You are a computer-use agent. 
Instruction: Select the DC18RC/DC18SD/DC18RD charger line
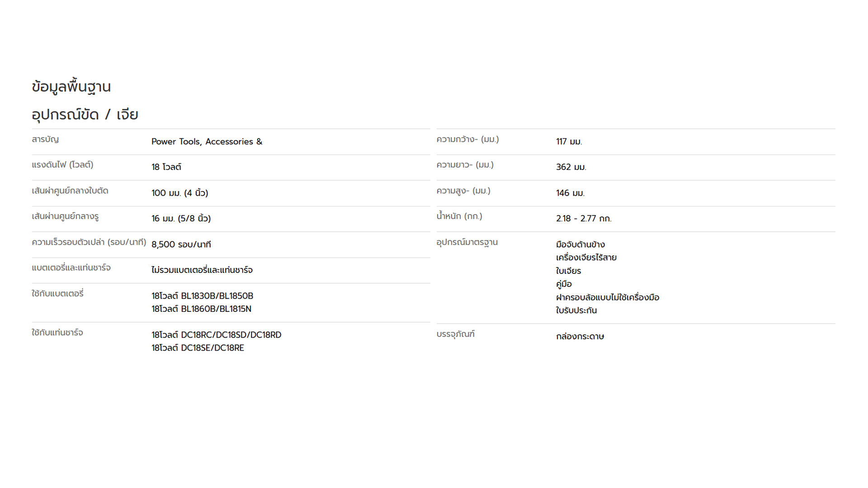[217, 335]
